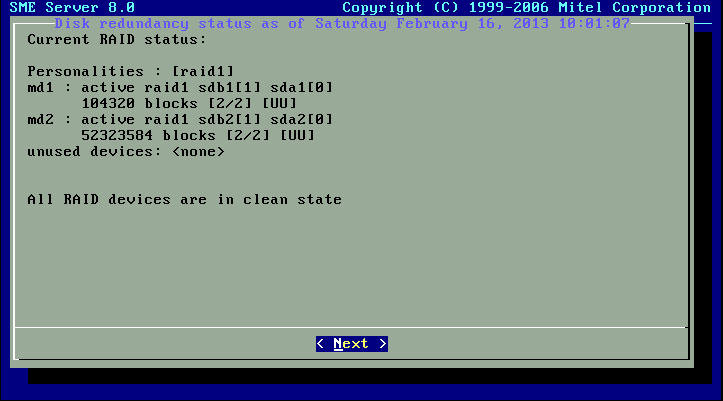
Task: Click the md1 device label
Action: (41, 88)
